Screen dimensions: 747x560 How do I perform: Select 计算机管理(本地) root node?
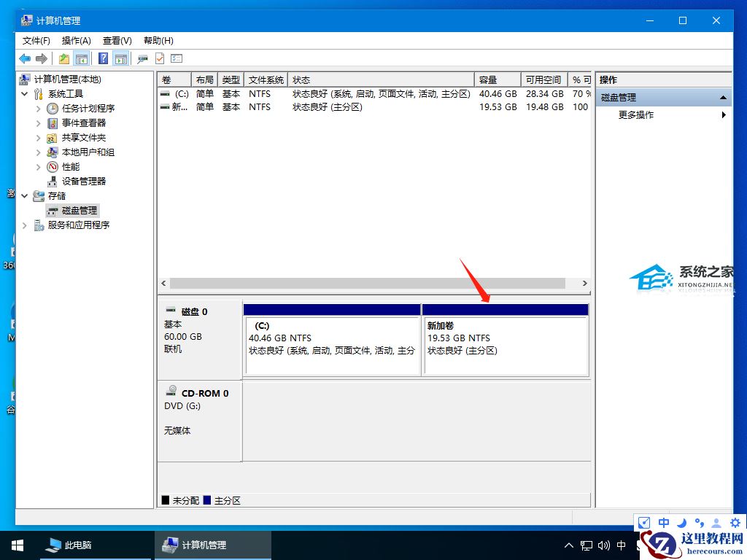click(x=68, y=79)
